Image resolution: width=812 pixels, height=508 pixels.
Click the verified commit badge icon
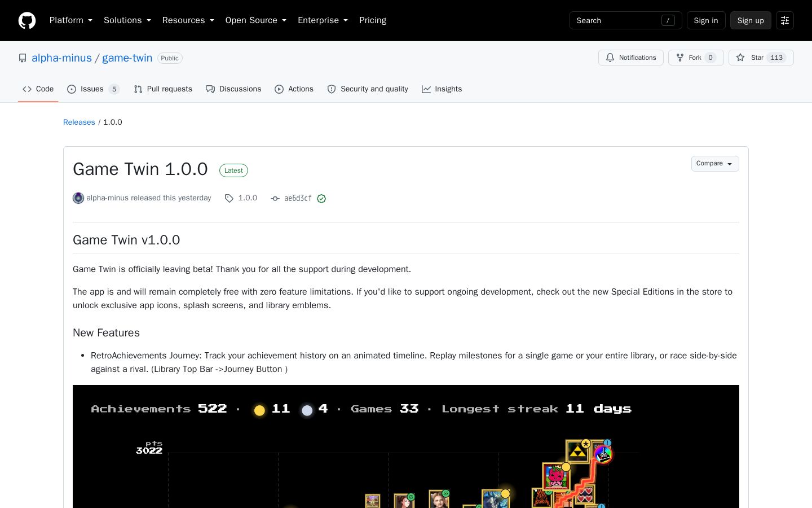coord(321,199)
